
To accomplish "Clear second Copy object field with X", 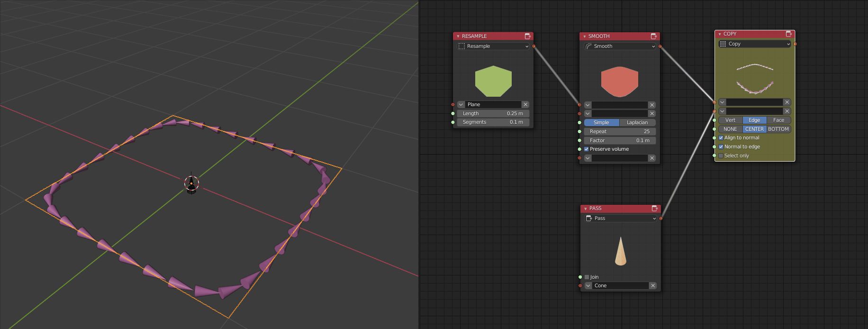I will click(787, 111).
